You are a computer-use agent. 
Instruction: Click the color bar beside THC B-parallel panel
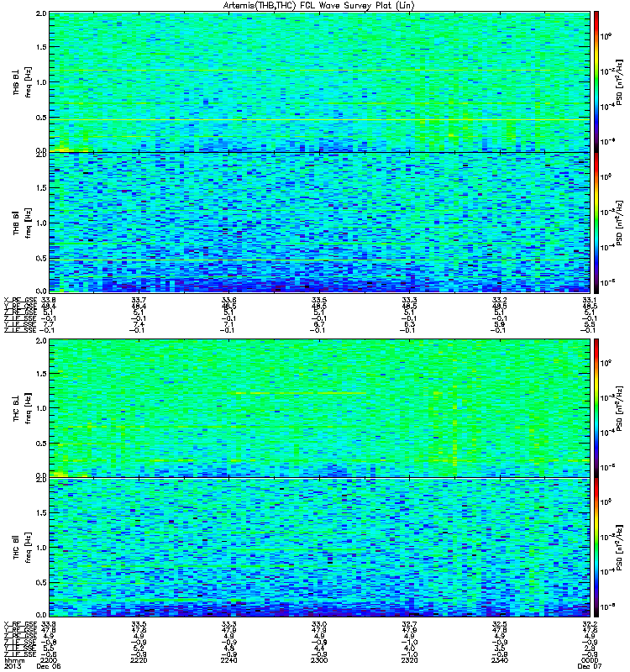(x=596, y=548)
